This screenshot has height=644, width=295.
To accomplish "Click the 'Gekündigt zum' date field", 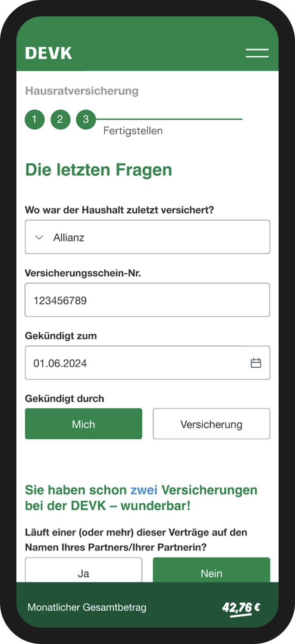I will [138, 363].
